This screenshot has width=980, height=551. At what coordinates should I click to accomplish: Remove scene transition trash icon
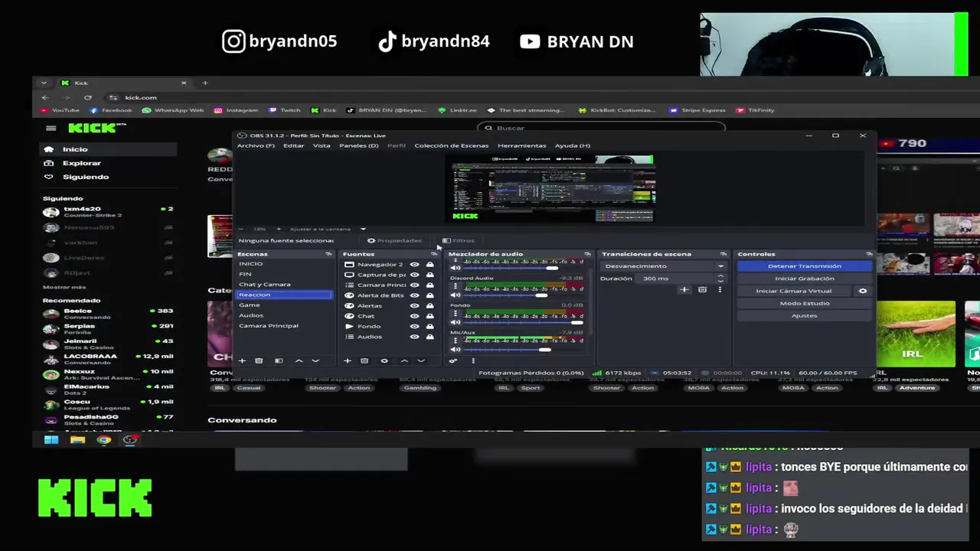(x=702, y=290)
